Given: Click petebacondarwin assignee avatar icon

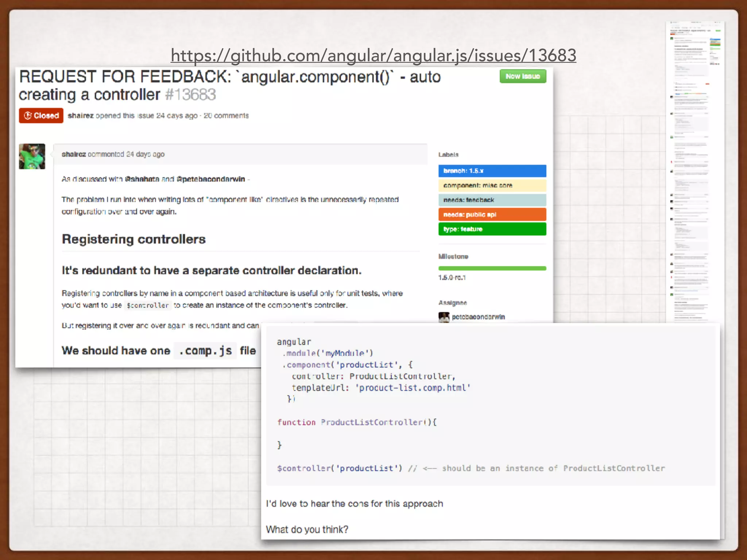Looking at the screenshot, I should click(444, 317).
